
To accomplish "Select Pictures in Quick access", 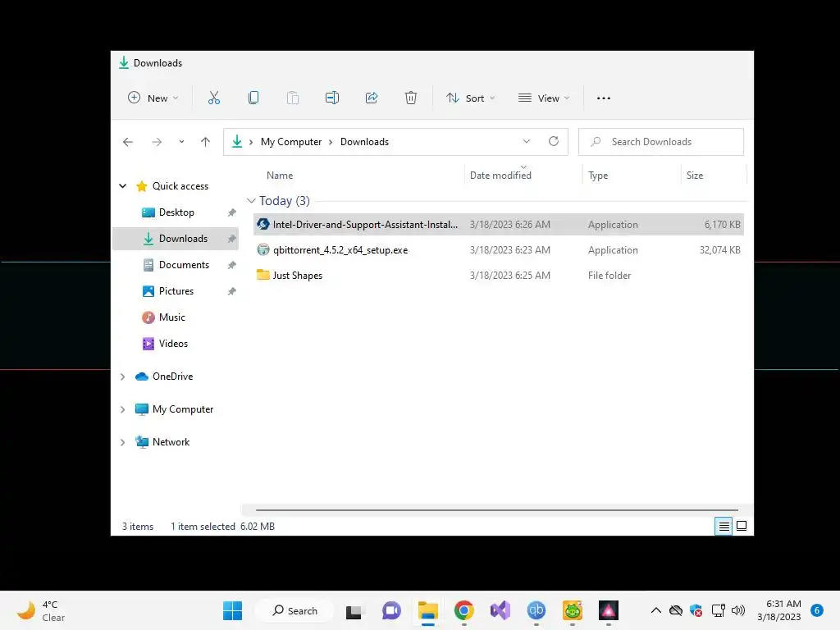I will coord(176,291).
